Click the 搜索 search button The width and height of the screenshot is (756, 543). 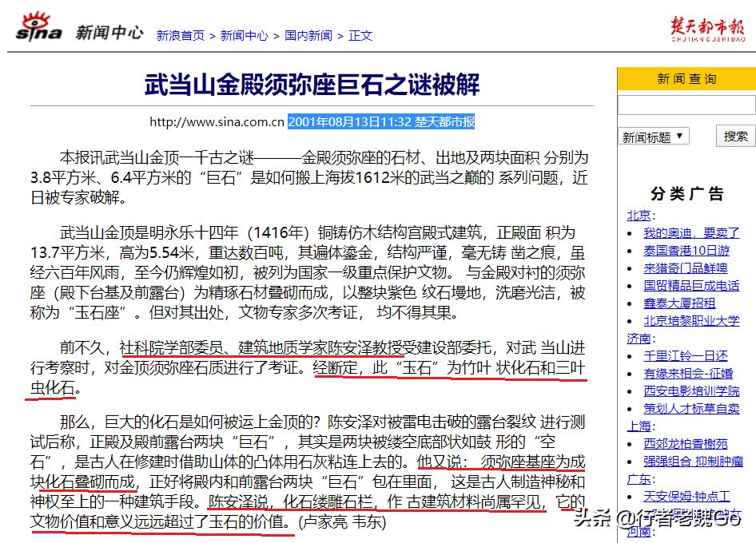point(734,135)
